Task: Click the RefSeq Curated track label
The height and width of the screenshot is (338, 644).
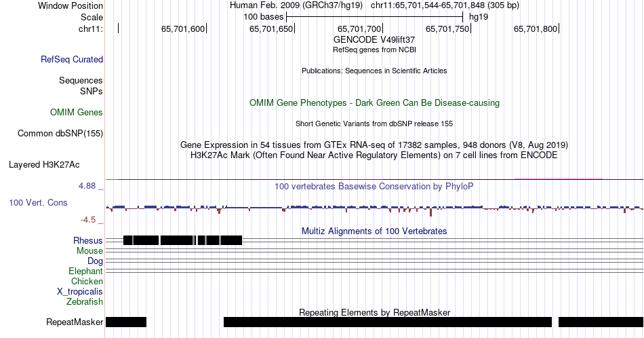Action: pos(71,59)
